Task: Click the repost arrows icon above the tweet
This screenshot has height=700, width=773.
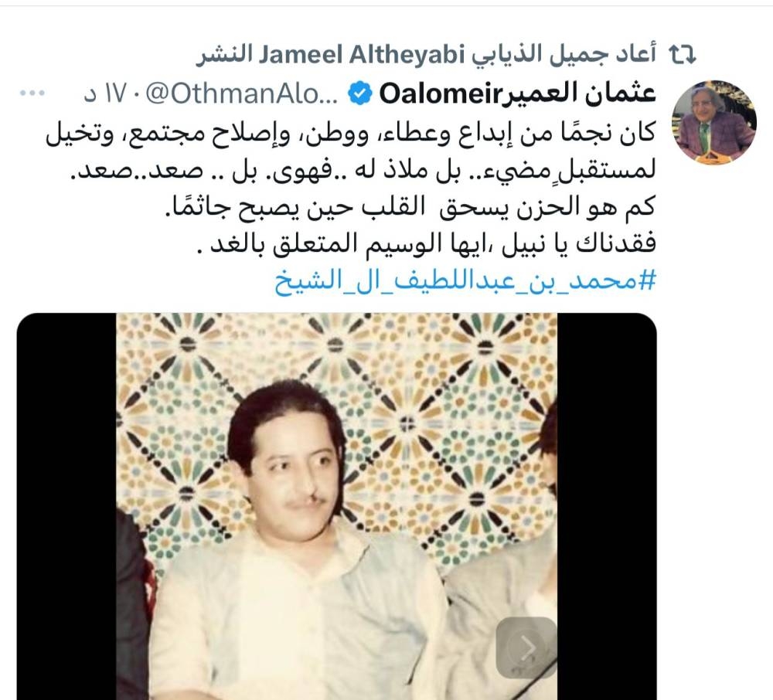Action: coord(682,55)
